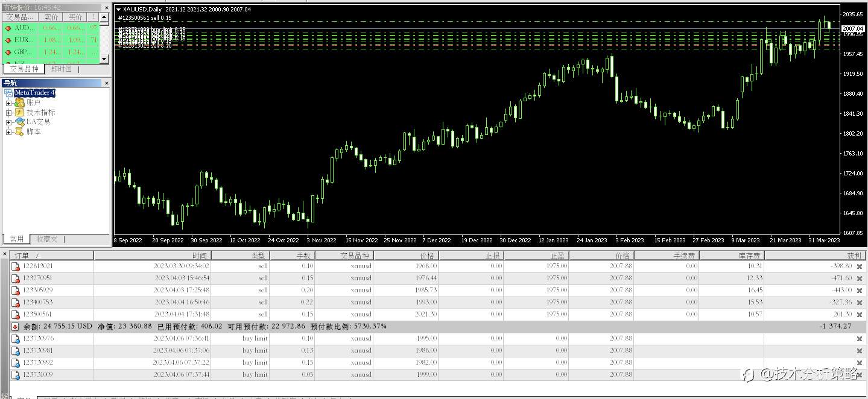Click the 手续费 column header

pyautogui.click(x=667, y=256)
